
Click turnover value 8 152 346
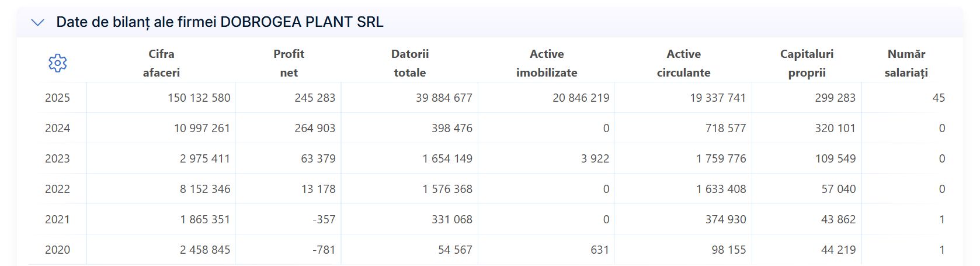(205, 189)
